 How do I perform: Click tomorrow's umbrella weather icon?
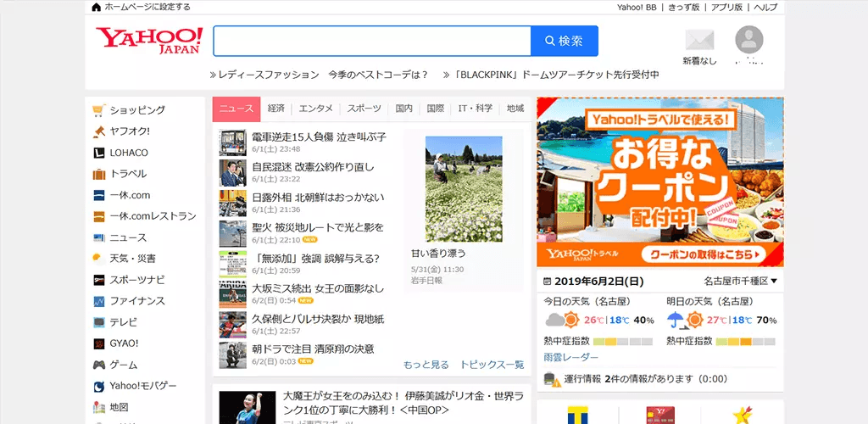684,320
